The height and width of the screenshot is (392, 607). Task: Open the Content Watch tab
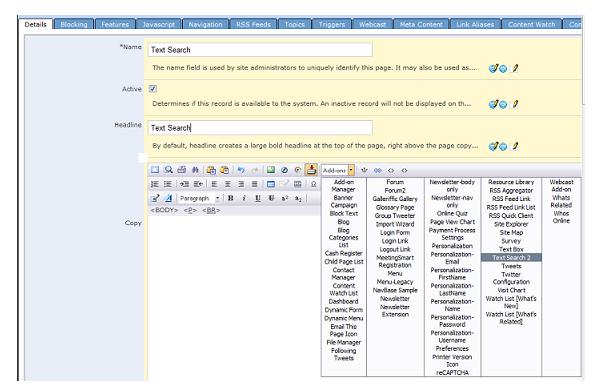tap(532, 24)
